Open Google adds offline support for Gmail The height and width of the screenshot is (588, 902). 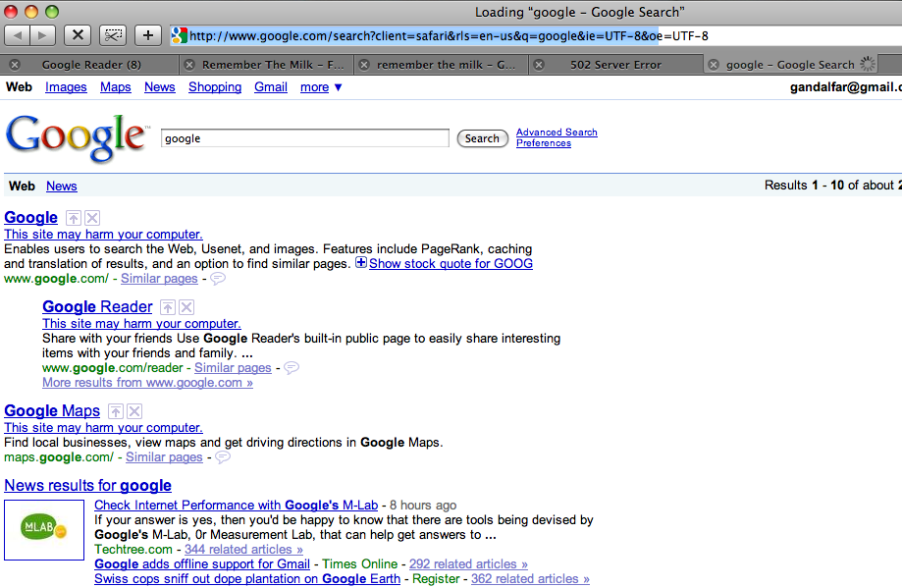pos(202,564)
